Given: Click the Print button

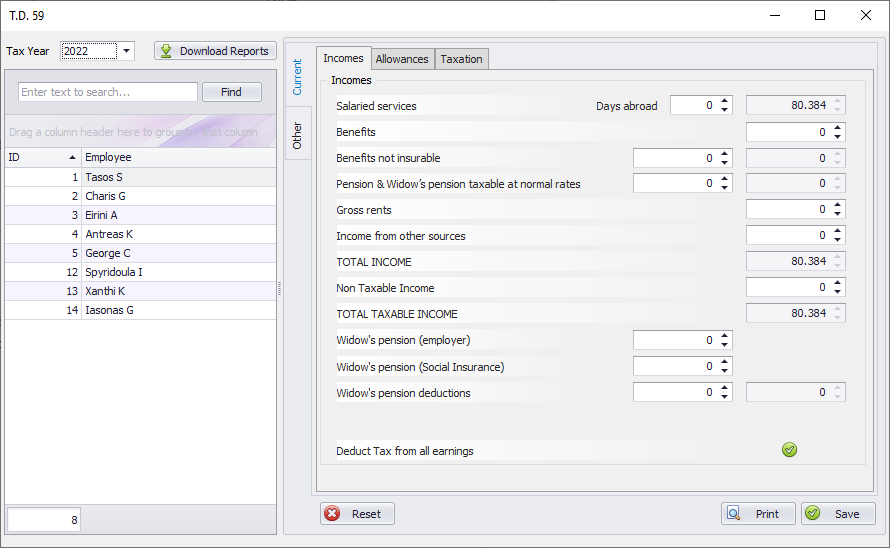Looking at the screenshot, I should 758,514.
